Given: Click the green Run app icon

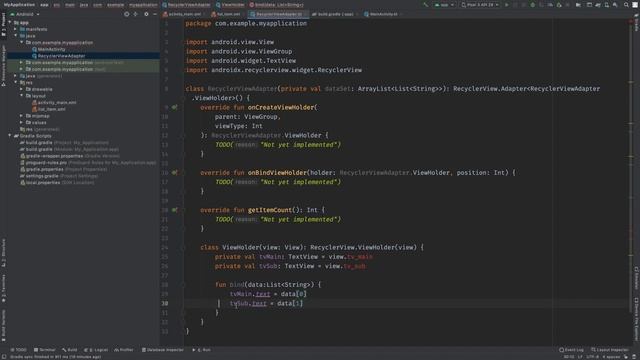Looking at the screenshot, I should click(x=507, y=5).
